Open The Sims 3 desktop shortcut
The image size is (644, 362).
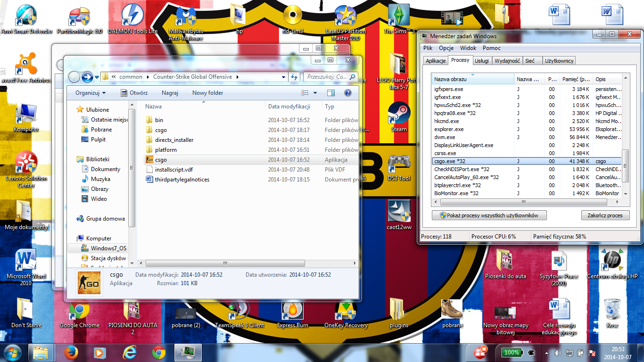[x=399, y=20]
